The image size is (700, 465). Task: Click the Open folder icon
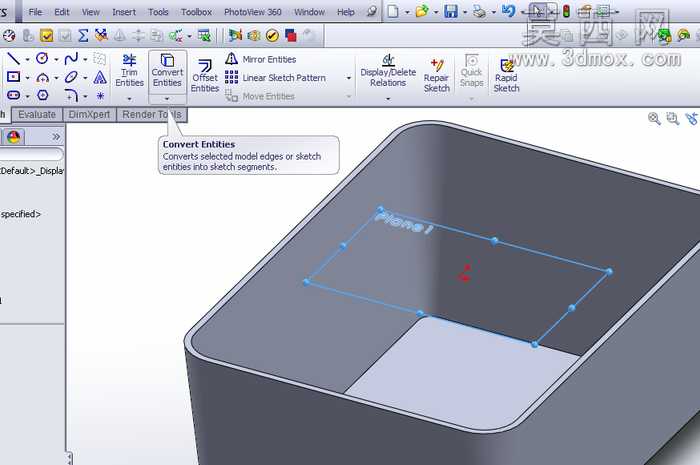(x=421, y=11)
